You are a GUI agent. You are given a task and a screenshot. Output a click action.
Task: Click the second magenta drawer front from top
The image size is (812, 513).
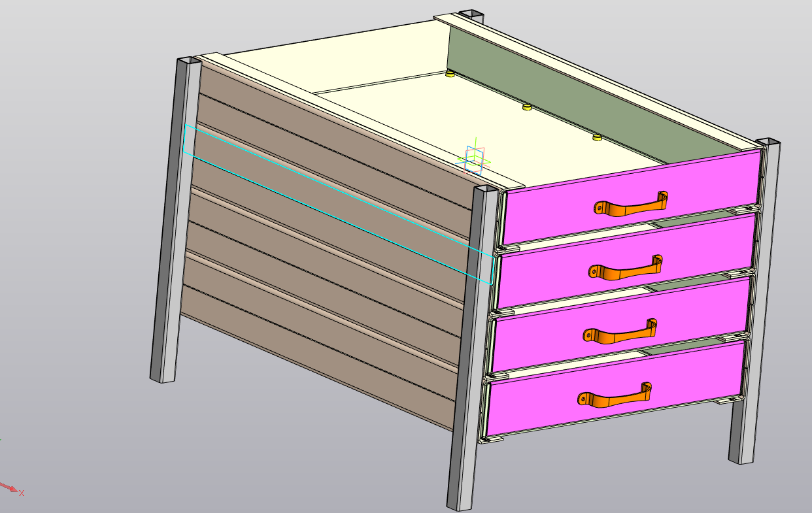coord(626,261)
